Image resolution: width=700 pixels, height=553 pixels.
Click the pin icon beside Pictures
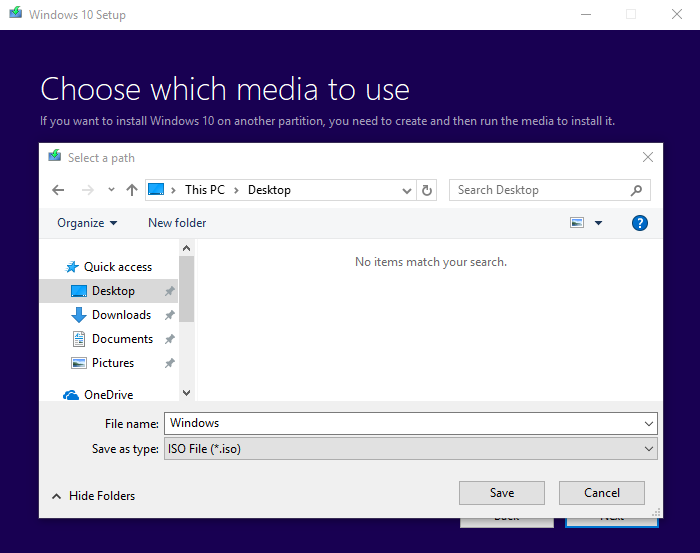point(169,363)
